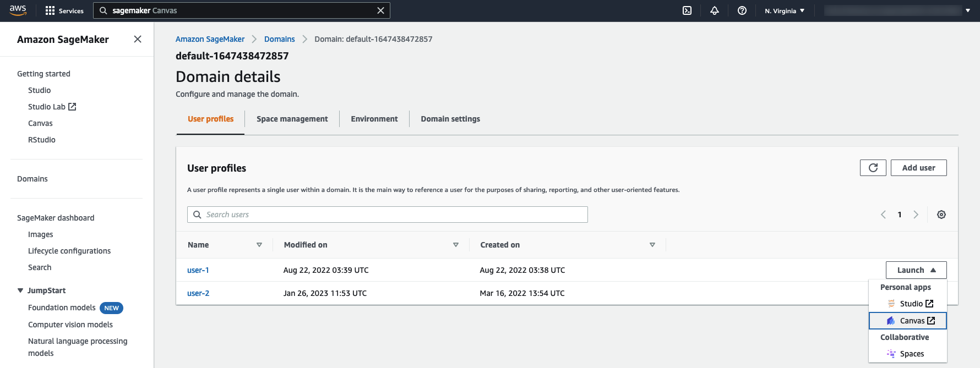Click the Mar 16, 2022 13:54 UTC cell
The image size is (980, 368).
point(522,293)
